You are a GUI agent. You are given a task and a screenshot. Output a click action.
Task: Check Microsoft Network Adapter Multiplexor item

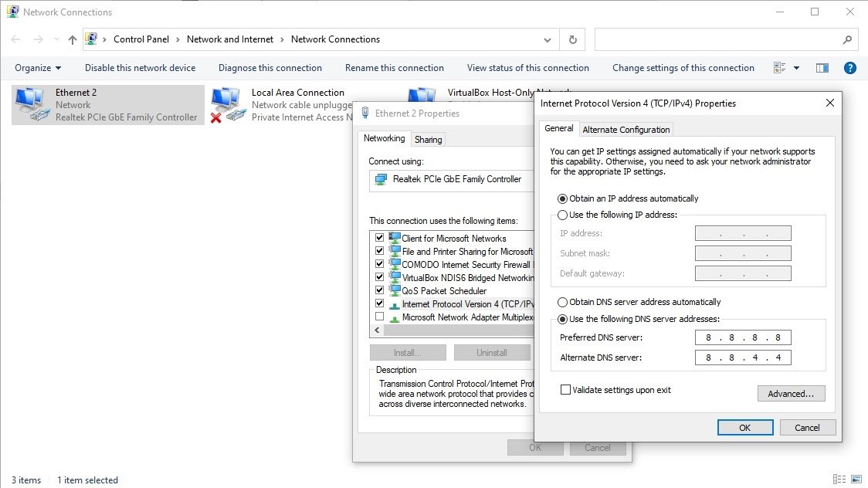(x=379, y=317)
